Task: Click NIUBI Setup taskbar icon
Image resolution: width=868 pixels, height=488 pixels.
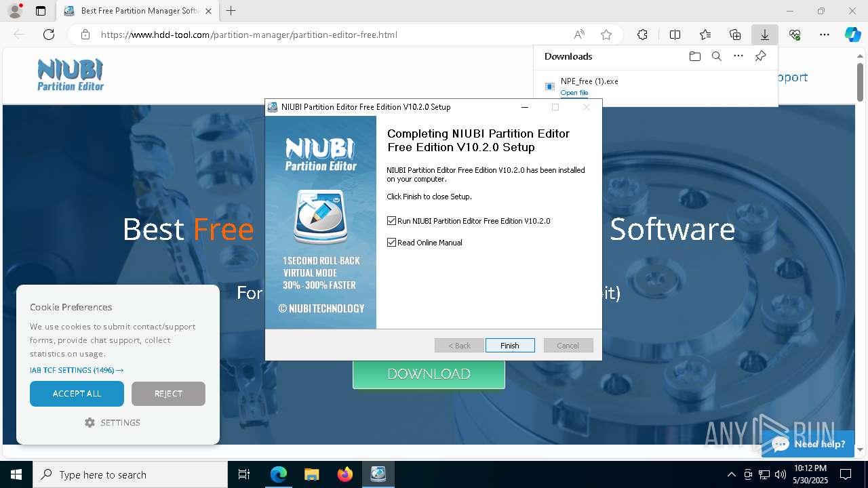Action: (378, 474)
